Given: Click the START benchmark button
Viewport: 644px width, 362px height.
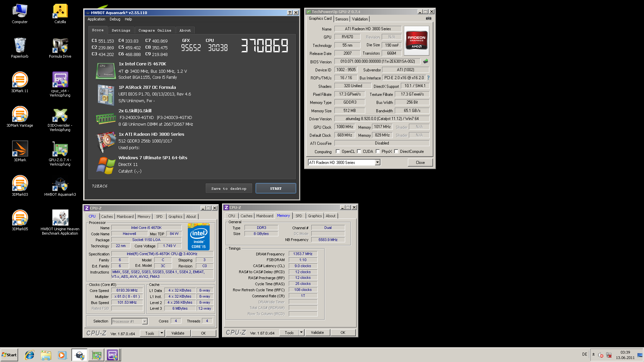Looking at the screenshot, I should point(276,188).
